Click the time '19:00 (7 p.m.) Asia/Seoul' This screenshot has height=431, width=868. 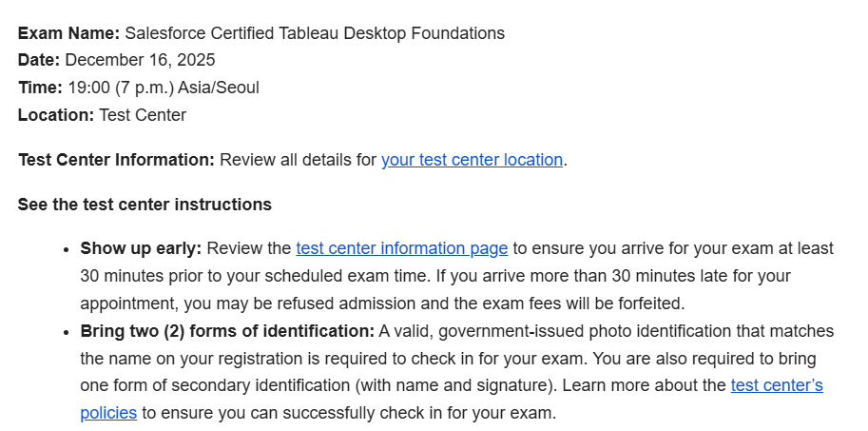coord(164,88)
